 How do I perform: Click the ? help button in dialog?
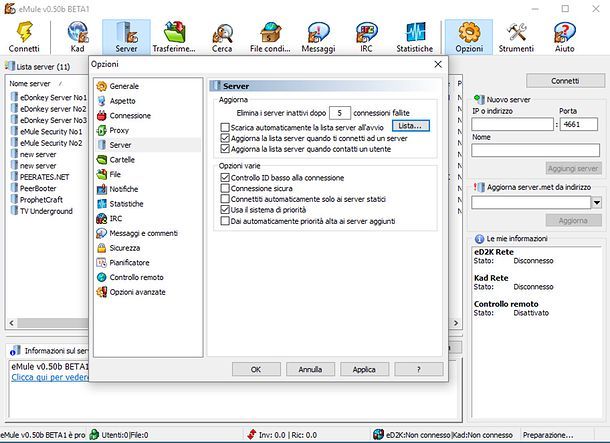pos(419,369)
